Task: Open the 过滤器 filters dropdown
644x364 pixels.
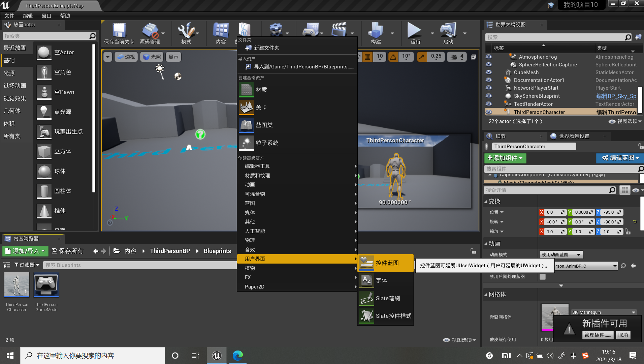Action: coord(27,265)
